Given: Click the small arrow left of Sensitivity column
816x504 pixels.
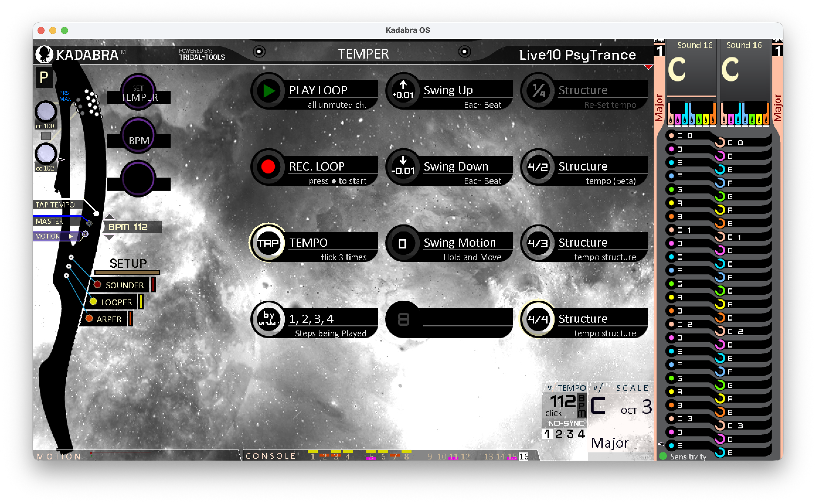Looking at the screenshot, I should click(660, 444).
